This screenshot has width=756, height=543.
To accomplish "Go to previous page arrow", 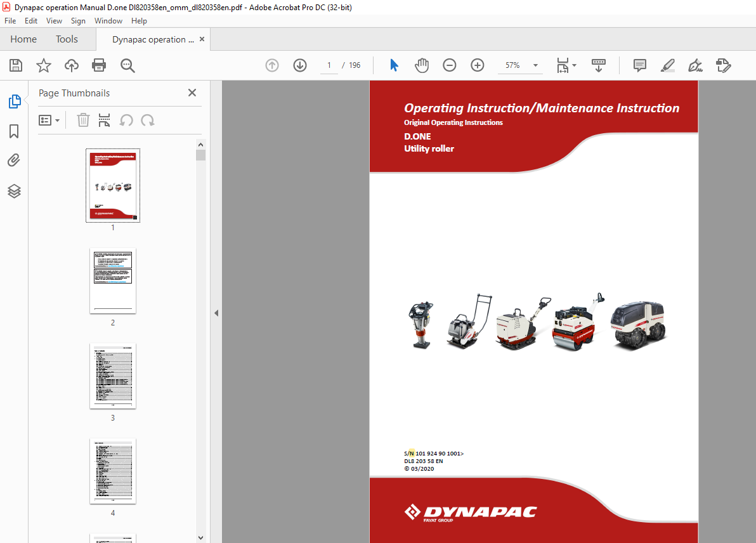I will tap(272, 65).
